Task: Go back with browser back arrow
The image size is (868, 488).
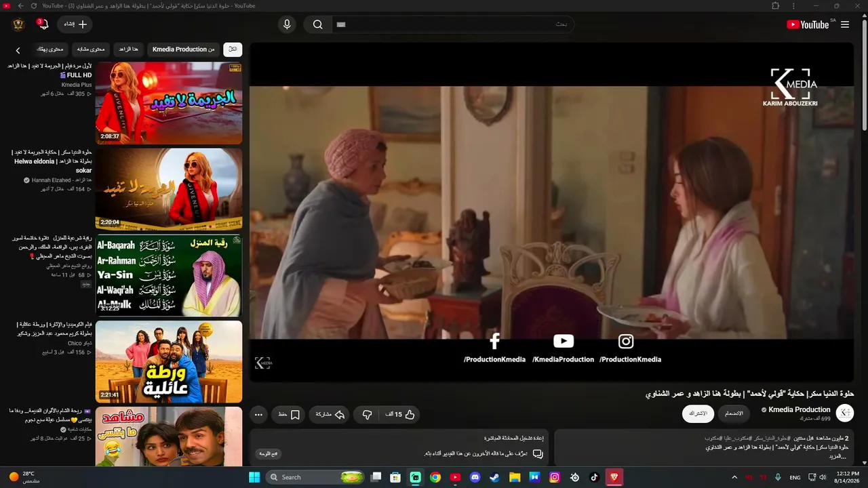Action: tap(20, 5)
